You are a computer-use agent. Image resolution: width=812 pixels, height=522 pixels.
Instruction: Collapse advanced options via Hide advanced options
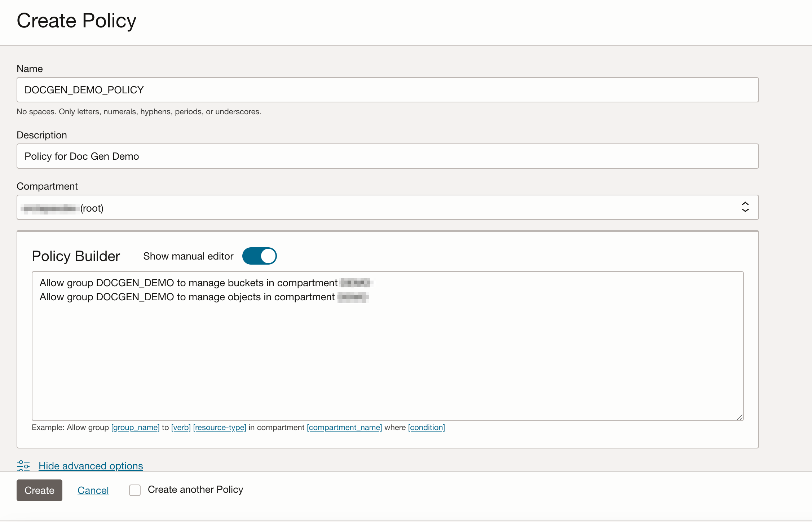coord(91,465)
